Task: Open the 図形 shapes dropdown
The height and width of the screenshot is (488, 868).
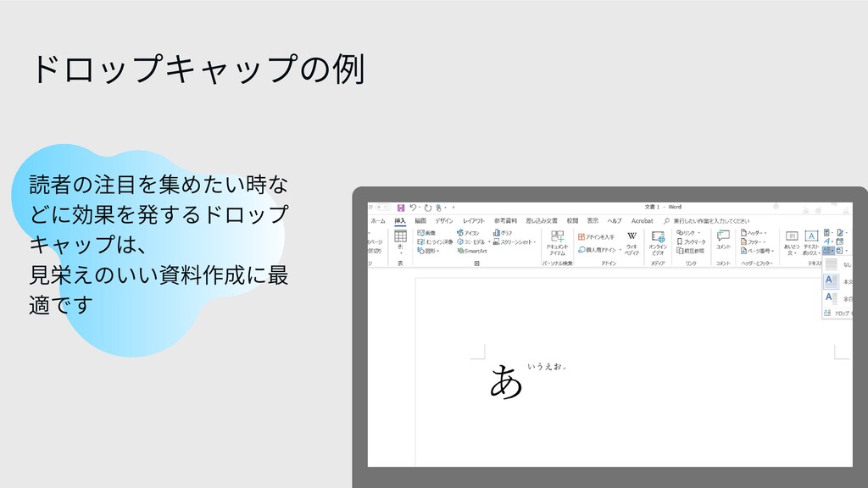Action: 428,251
